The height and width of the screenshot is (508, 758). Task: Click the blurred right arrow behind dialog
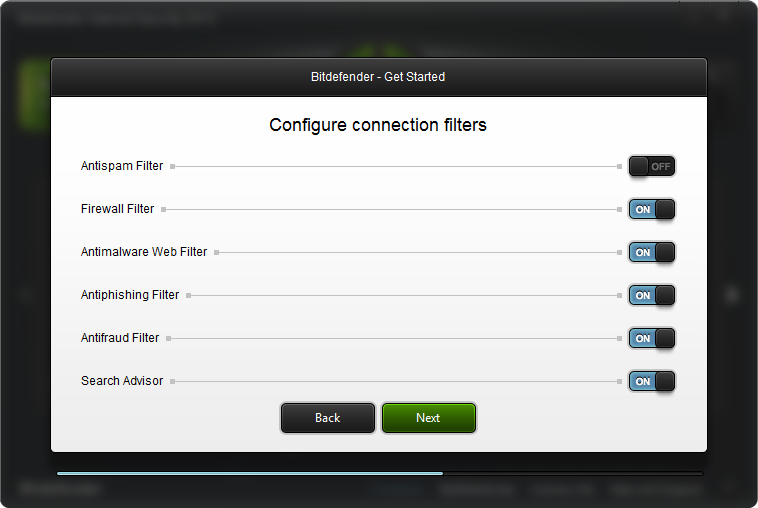click(x=732, y=294)
